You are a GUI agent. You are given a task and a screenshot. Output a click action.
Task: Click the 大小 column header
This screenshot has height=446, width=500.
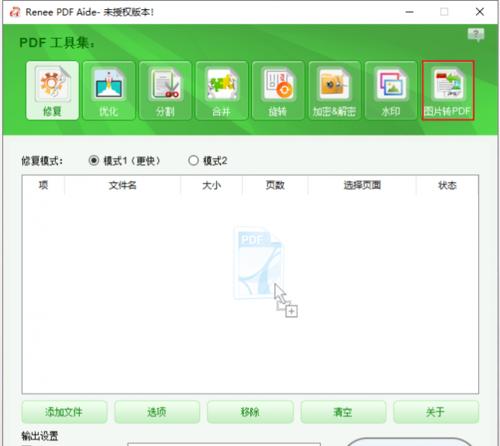point(212,185)
